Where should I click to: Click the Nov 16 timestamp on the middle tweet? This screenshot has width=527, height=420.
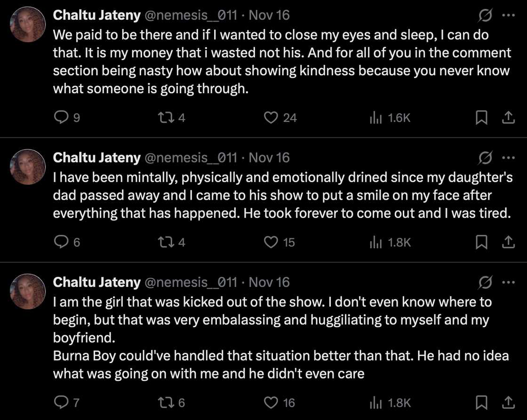coord(270,157)
